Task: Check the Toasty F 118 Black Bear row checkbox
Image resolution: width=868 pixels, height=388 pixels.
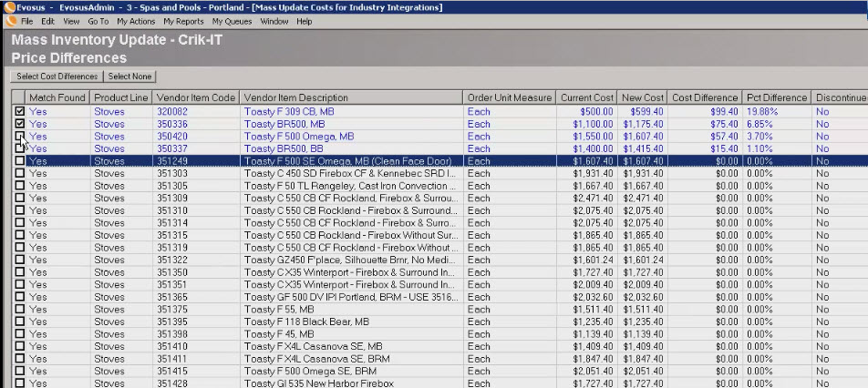Action: (x=20, y=322)
